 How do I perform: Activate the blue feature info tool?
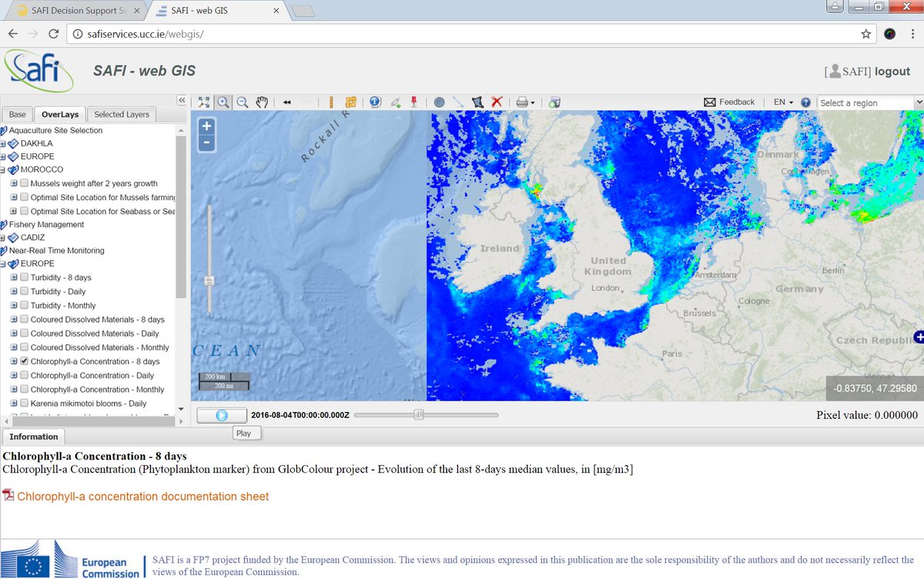click(x=375, y=102)
